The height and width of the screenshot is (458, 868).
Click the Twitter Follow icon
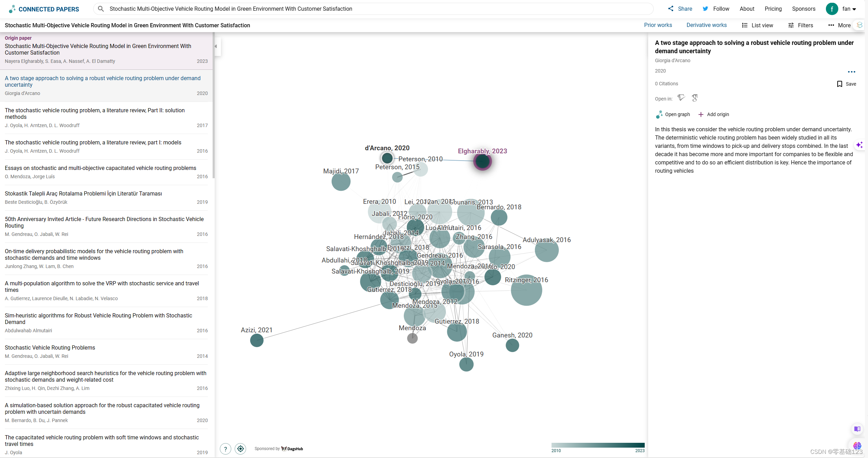point(705,9)
